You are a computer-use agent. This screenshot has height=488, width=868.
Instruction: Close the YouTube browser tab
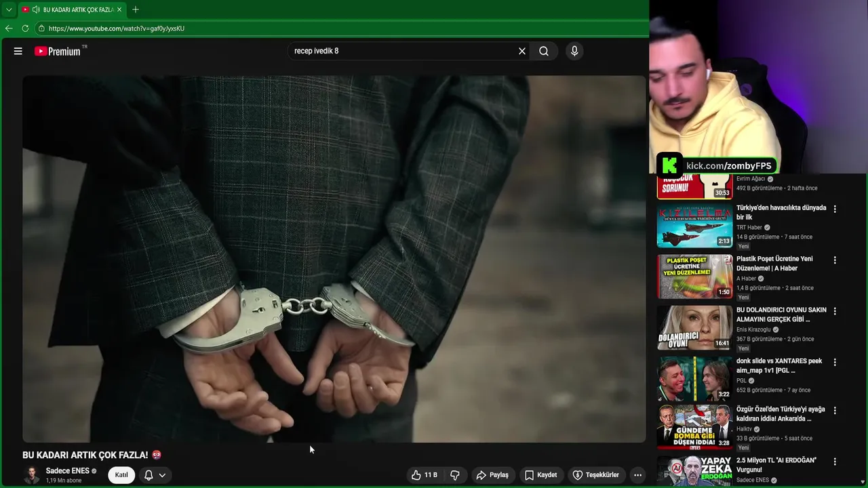(x=119, y=9)
